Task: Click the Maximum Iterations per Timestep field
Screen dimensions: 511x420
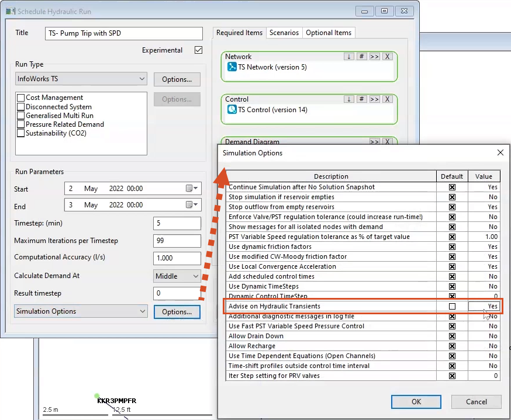Action: click(177, 241)
